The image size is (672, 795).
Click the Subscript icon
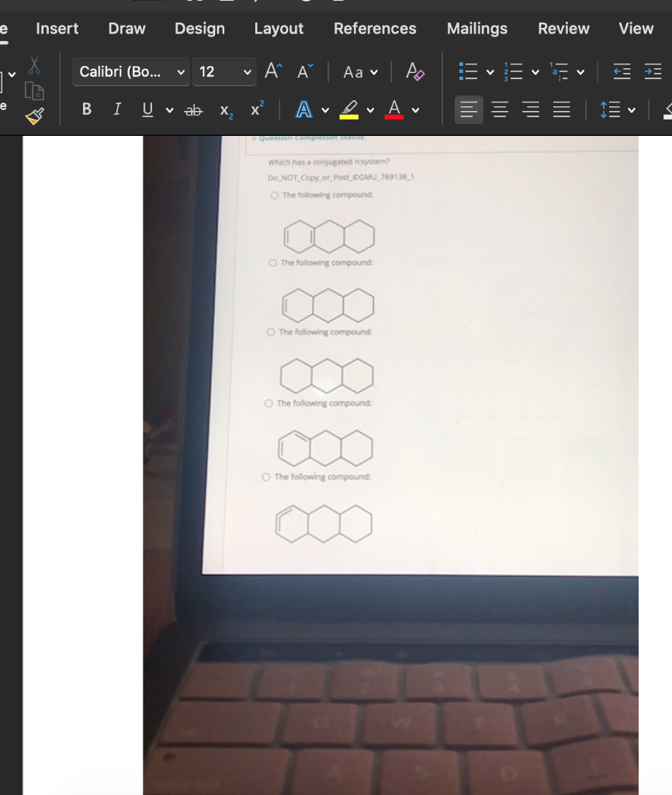coord(225,109)
